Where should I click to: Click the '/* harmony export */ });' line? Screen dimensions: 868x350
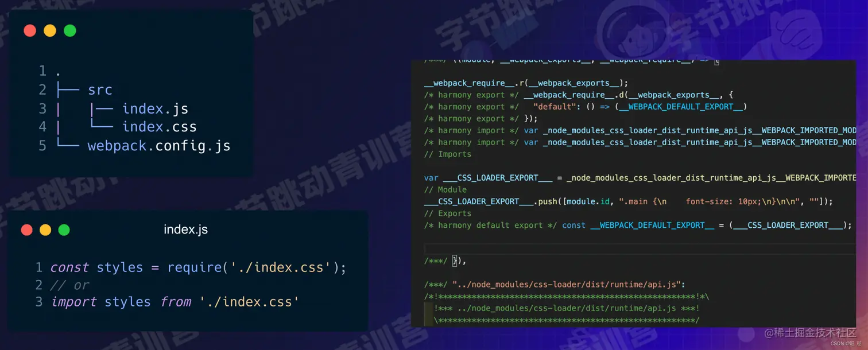(481, 119)
